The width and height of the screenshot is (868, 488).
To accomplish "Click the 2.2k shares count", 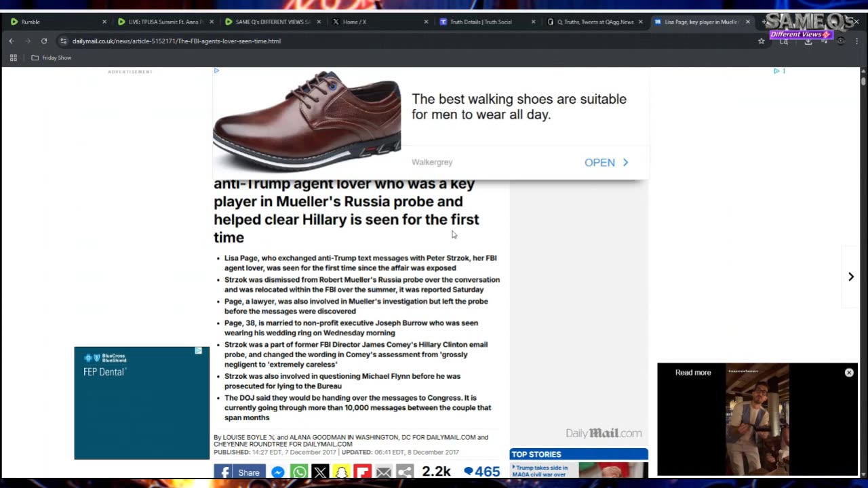I will coord(437,472).
